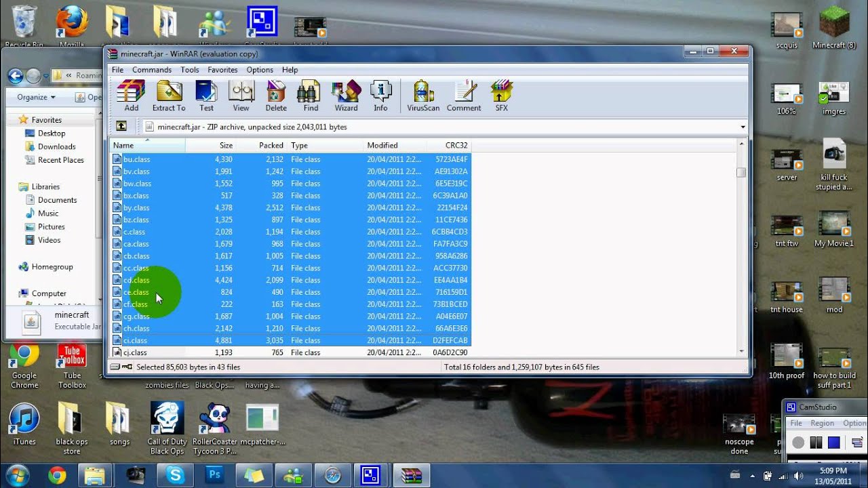This screenshot has width=868, height=488.
Task: Select the bu.class file entry
Action: [x=290, y=159]
